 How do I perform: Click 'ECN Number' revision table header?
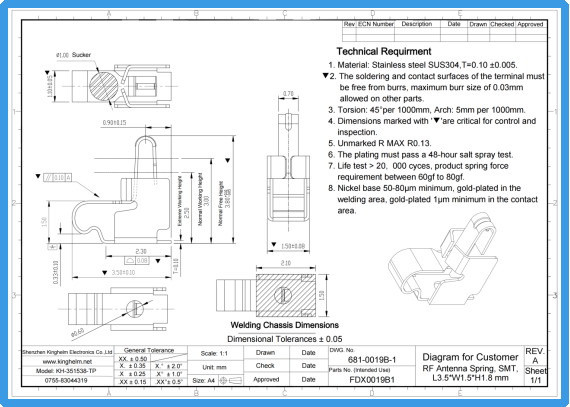point(376,24)
